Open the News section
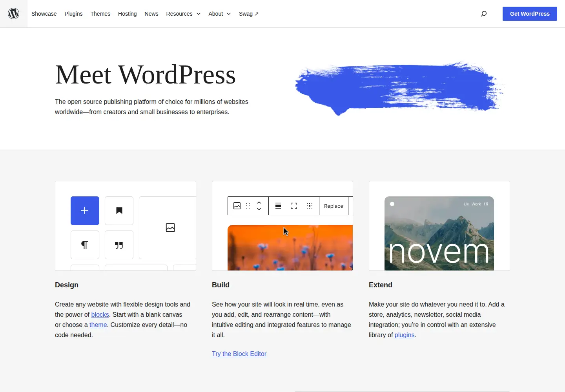The width and height of the screenshot is (565, 392). coord(151,14)
